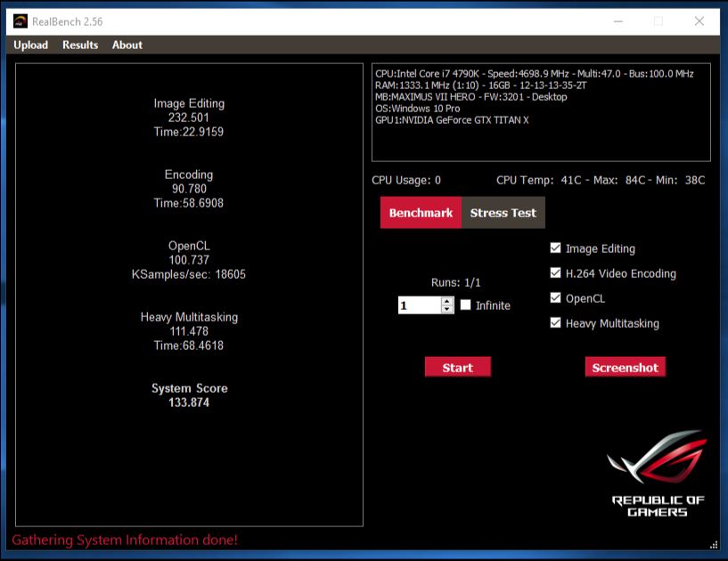Enable the Infinite runs checkbox
The image size is (728, 561).
click(x=465, y=305)
